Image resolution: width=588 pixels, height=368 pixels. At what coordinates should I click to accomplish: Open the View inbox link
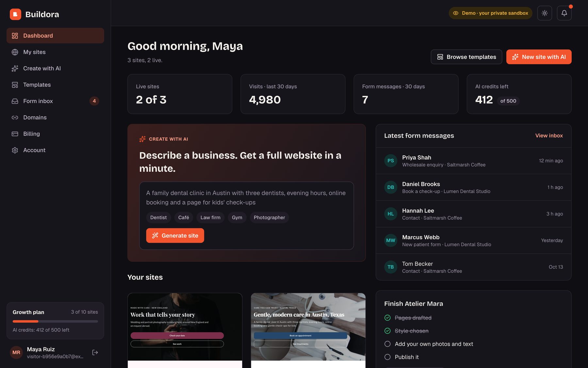point(549,135)
